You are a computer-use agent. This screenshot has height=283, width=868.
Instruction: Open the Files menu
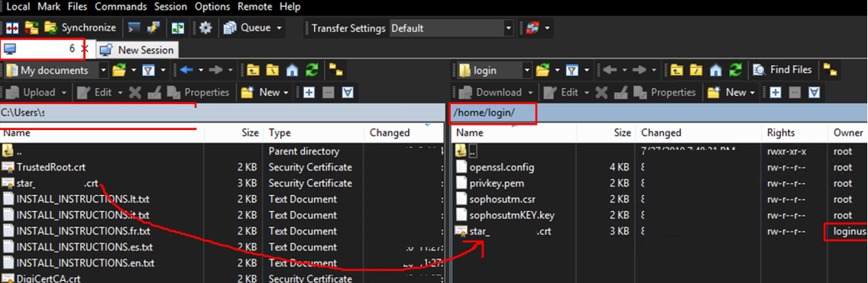78,7
